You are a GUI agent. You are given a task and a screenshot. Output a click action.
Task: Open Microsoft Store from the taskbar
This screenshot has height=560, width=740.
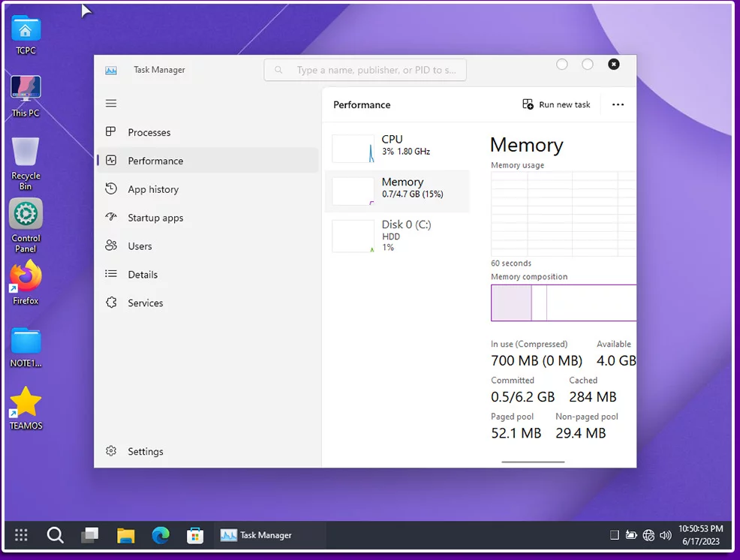(195, 535)
